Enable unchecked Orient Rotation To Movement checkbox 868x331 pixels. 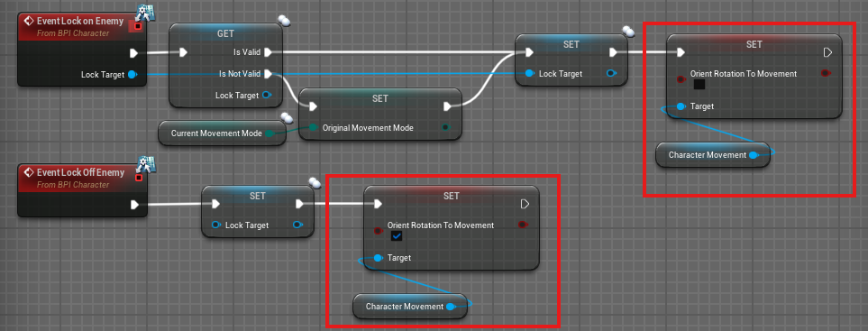click(x=699, y=84)
